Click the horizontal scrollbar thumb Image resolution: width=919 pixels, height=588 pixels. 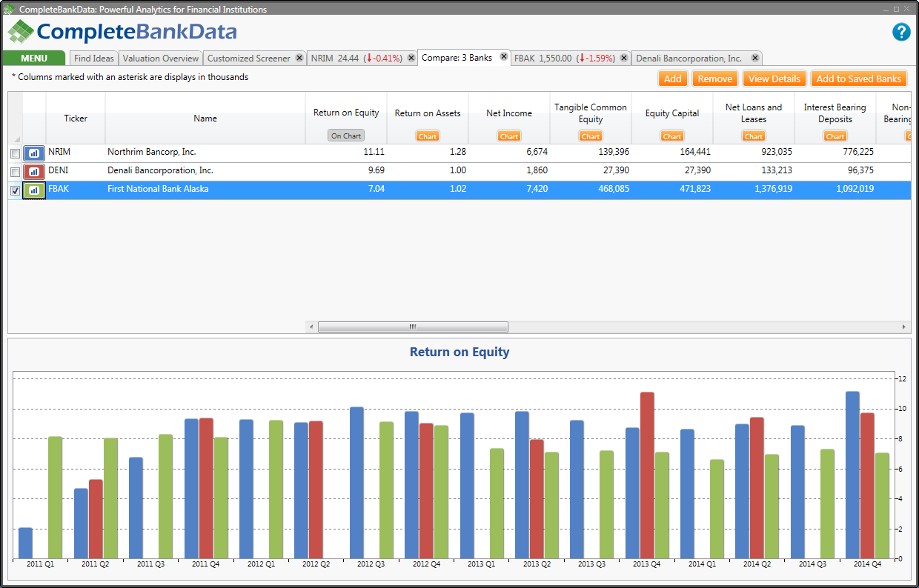[x=413, y=327]
